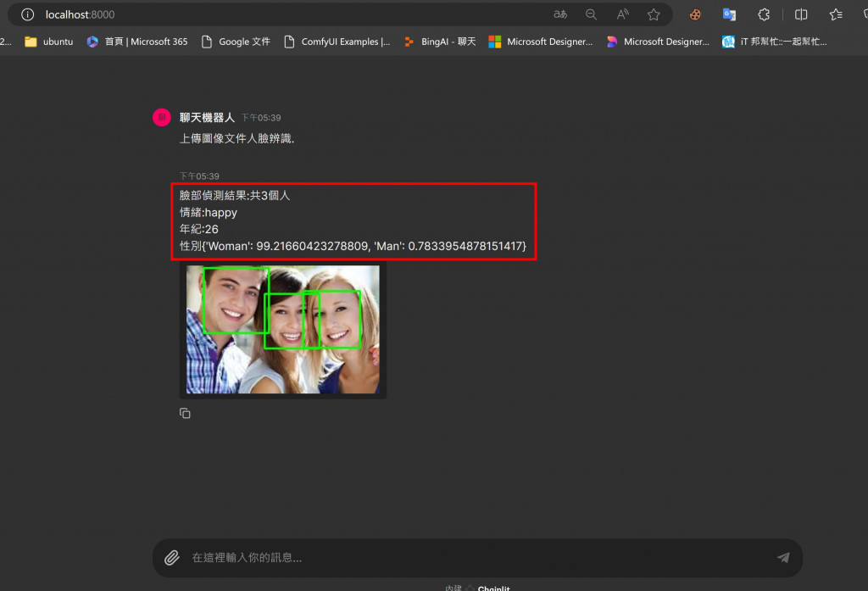This screenshot has height=591, width=868.
Task: Click the 聊天機器人 author name
Action: point(207,117)
